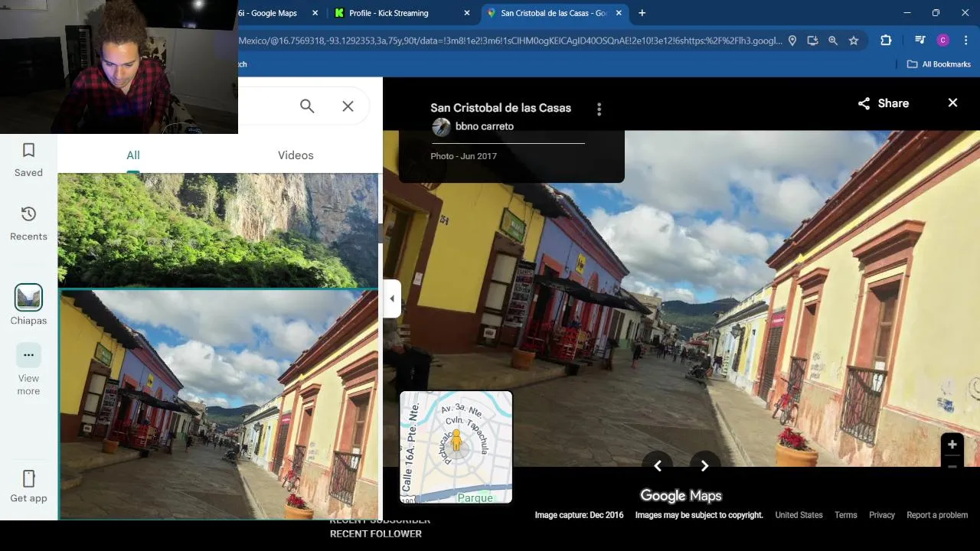The width and height of the screenshot is (980, 551).
Task: Open the Privacy link
Action: pyautogui.click(x=882, y=515)
